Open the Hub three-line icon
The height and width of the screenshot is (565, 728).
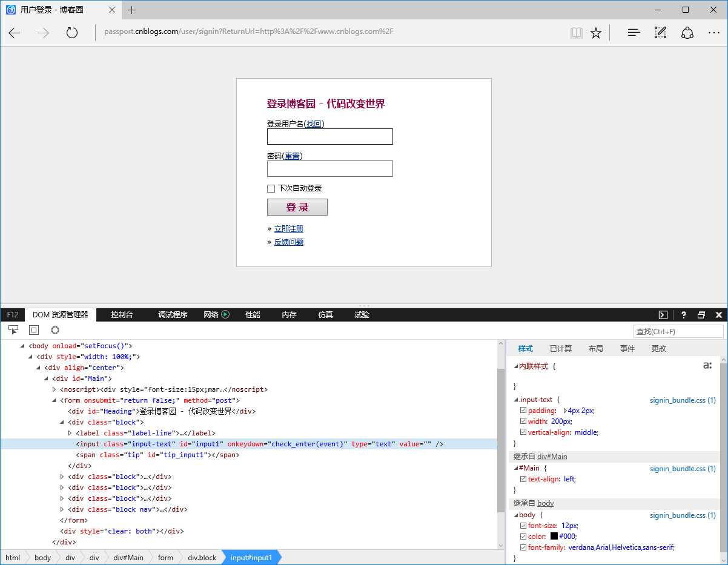point(634,33)
